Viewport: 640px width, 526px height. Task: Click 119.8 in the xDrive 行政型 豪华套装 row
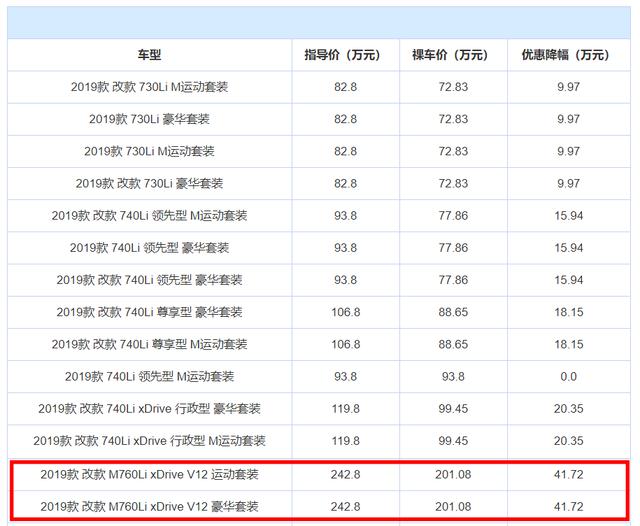(345, 408)
